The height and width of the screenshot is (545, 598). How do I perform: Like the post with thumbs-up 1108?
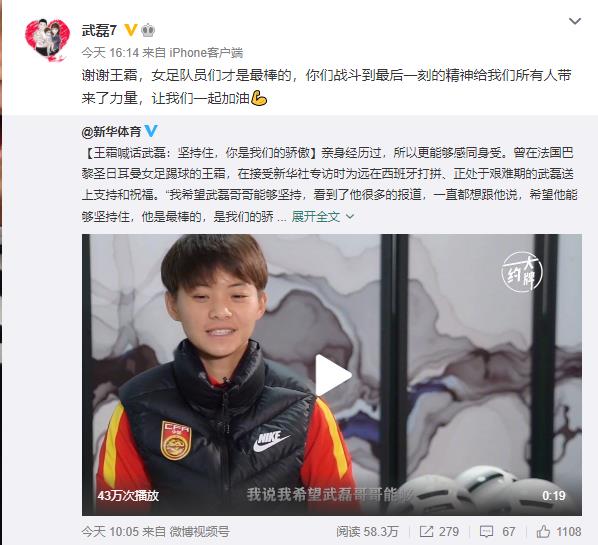coord(559,532)
